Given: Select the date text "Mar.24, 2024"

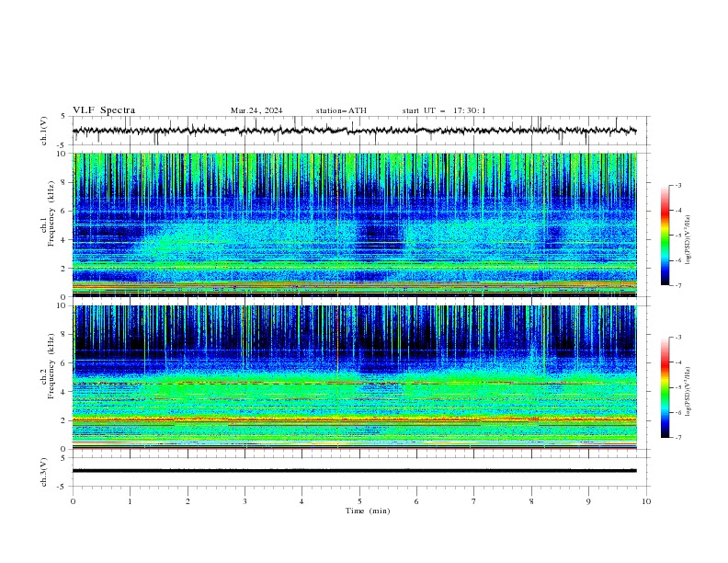Looking at the screenshot, I should point(256,110).
